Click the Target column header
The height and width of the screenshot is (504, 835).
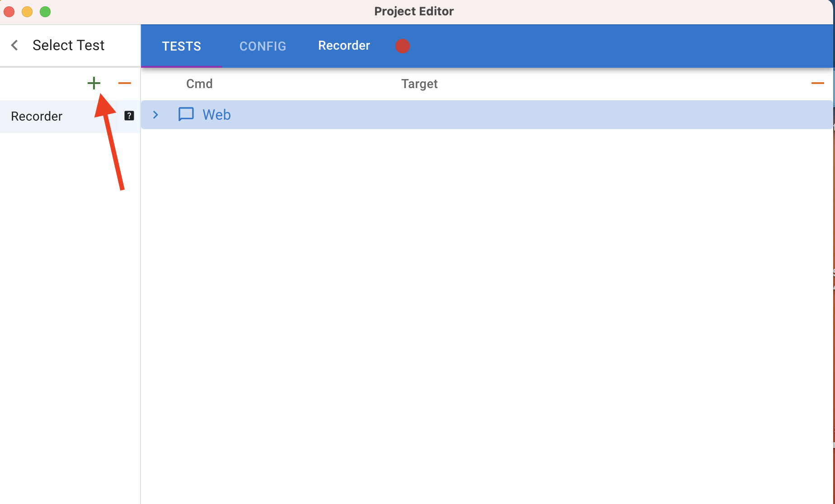point(419,84)
